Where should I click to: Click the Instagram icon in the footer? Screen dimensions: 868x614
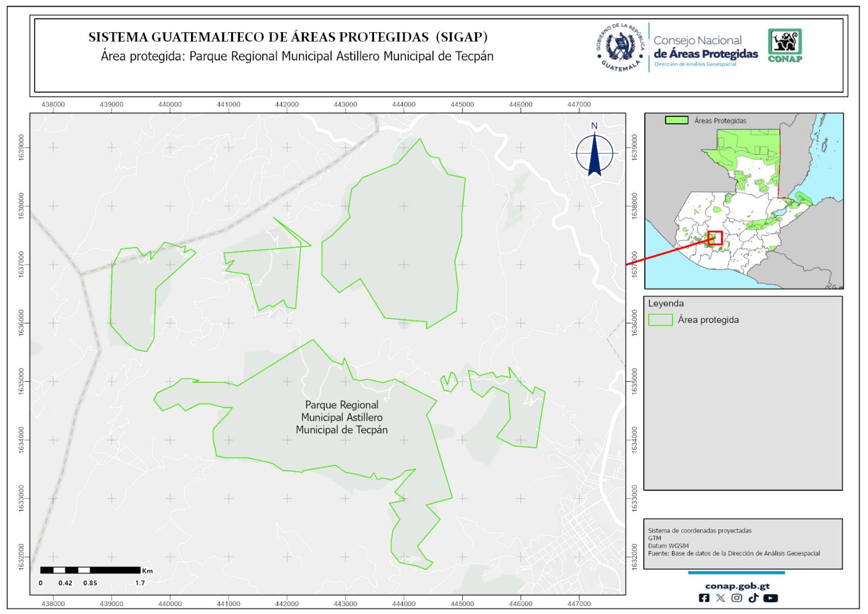point(736,598)
